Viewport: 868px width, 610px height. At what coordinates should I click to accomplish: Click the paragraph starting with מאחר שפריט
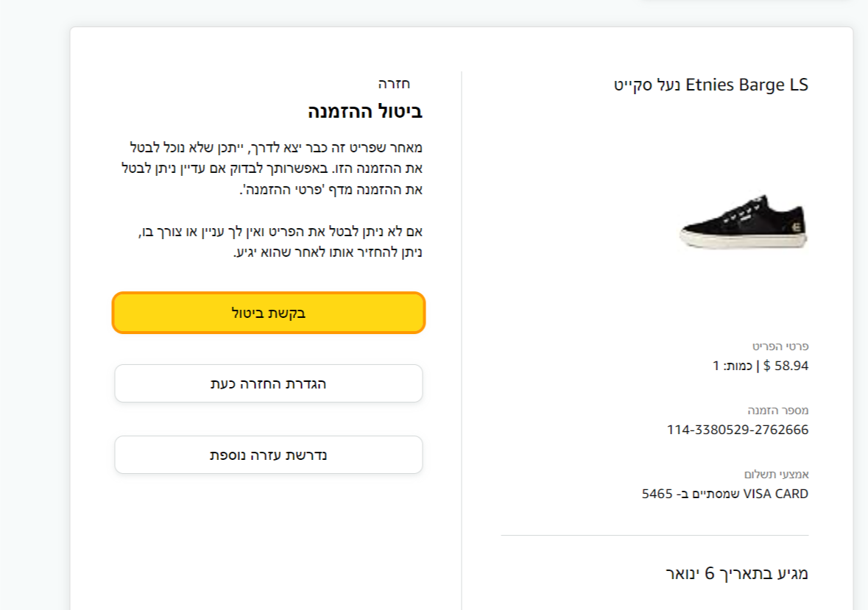272,169
